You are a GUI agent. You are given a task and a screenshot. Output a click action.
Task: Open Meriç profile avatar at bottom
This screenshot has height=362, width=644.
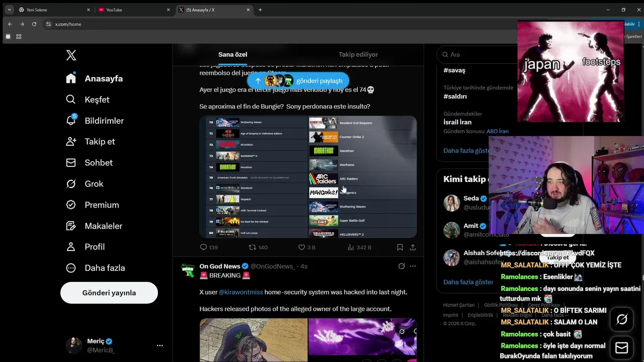pos(74,345)
